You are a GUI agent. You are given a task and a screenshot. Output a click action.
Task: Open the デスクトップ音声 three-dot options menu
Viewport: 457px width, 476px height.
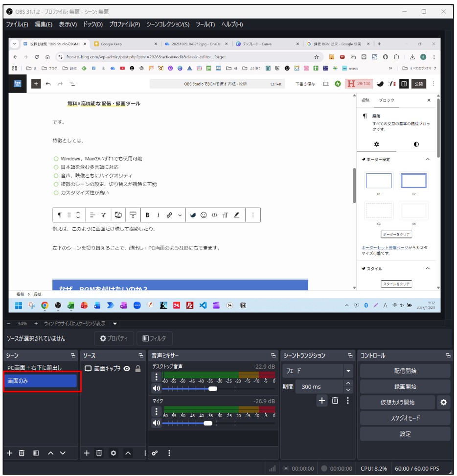click(156, 377)
